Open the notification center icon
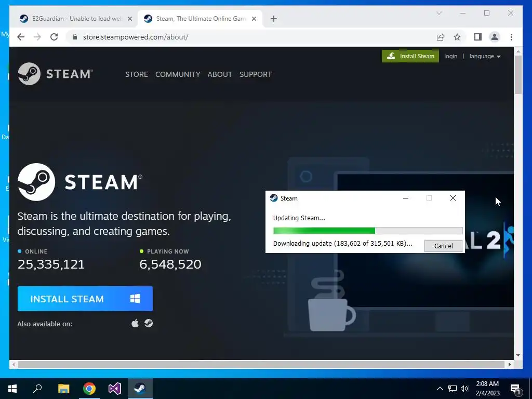 (516, 389)
